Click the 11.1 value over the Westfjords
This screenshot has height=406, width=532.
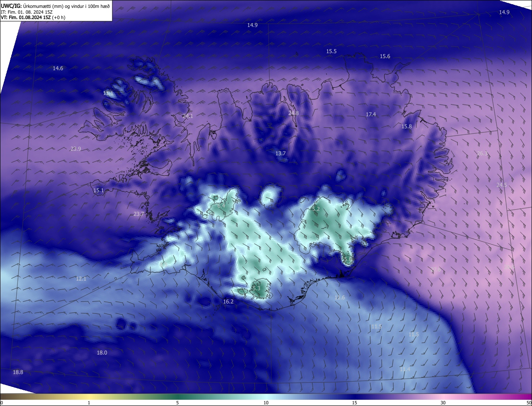point(108,94)
